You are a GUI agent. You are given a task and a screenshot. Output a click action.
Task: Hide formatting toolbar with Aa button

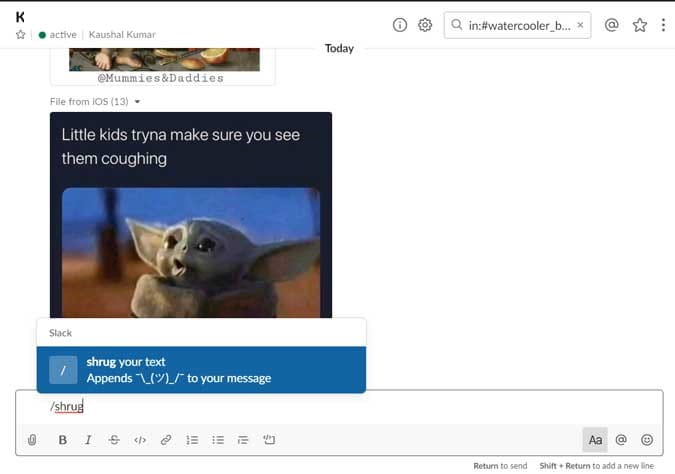pyautogui.click(x=595, y=440)
